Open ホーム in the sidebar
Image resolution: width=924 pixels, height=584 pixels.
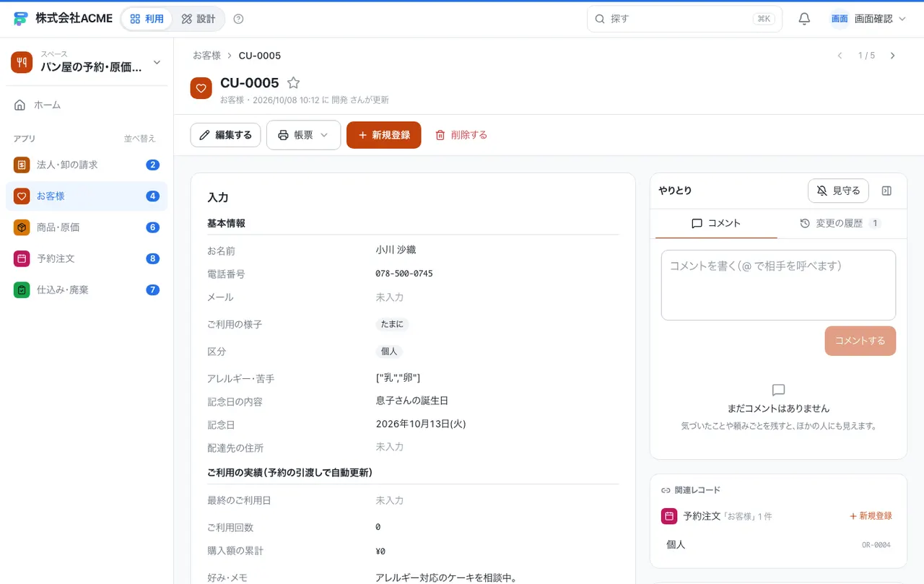pyautogui.click(x=87, y=105)
